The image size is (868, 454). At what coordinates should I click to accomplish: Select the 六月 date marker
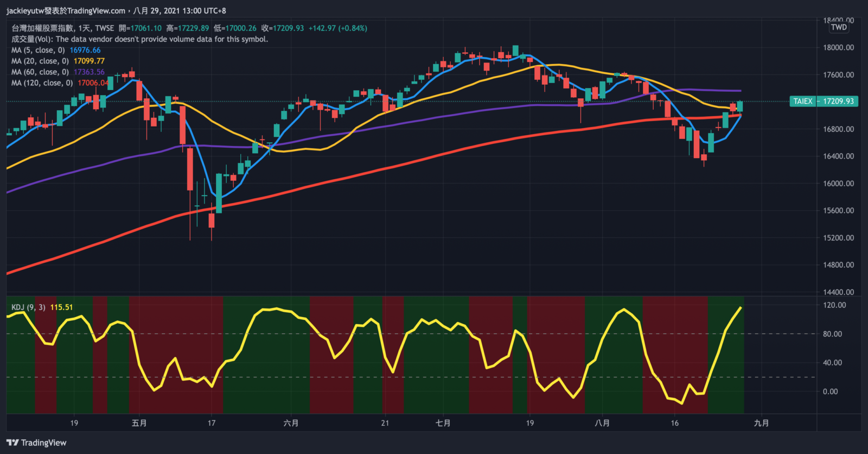(291, 423)
